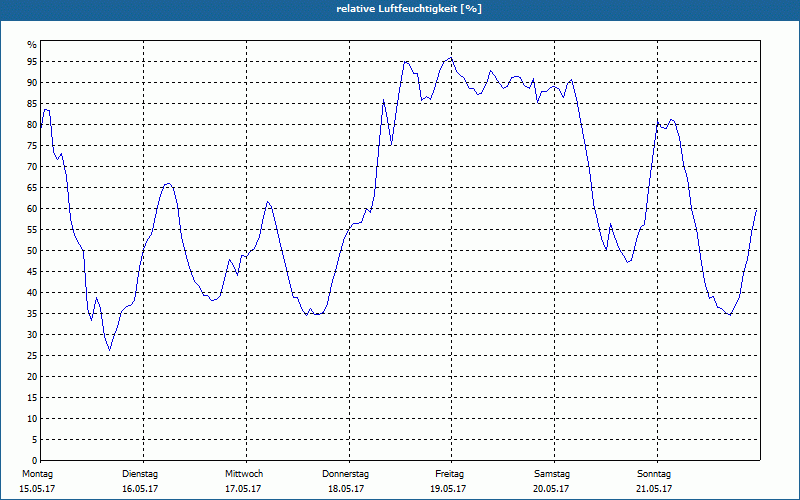Click the 'Donnerstag' axis label
The image size is (800, 500).
[x=345, y=474]
